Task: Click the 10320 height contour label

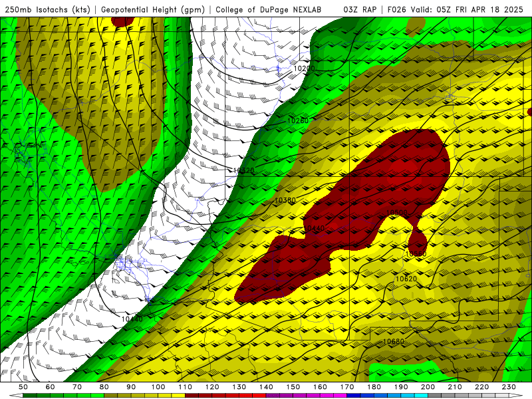Action: point(243,170)
